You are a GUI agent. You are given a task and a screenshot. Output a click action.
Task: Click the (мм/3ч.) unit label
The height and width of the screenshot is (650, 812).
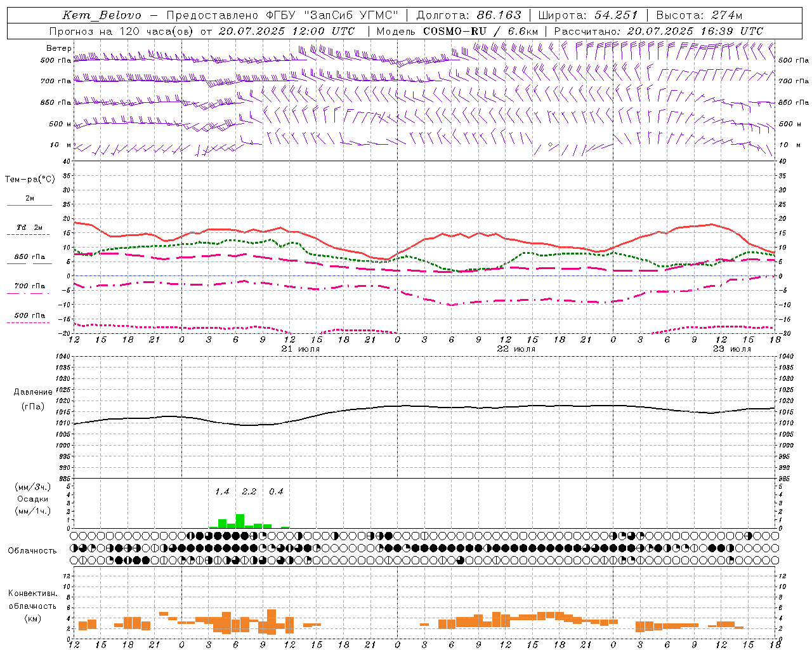pyautogui.click(x=33, y=487)
